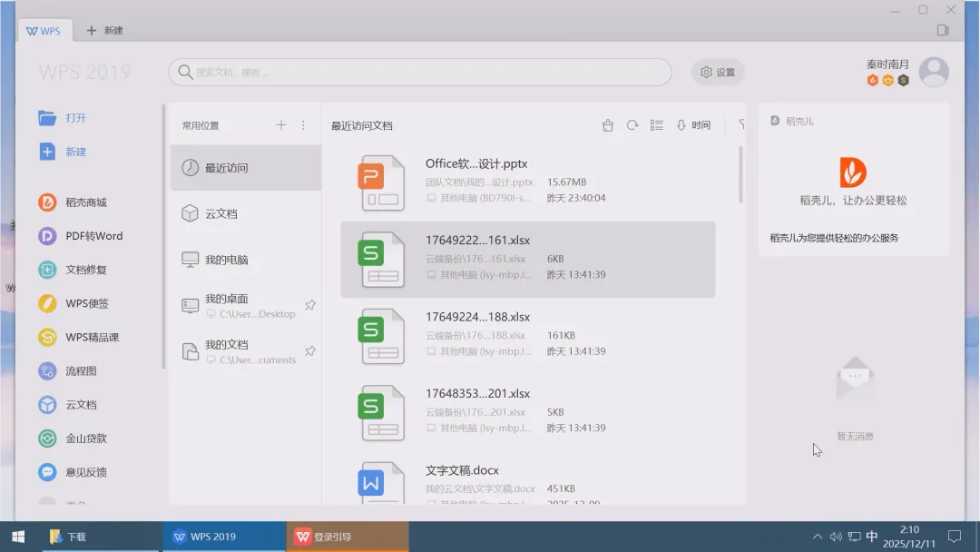
Task: Open the 流程图 flowchart tool
Action: [x=67, y=370]
